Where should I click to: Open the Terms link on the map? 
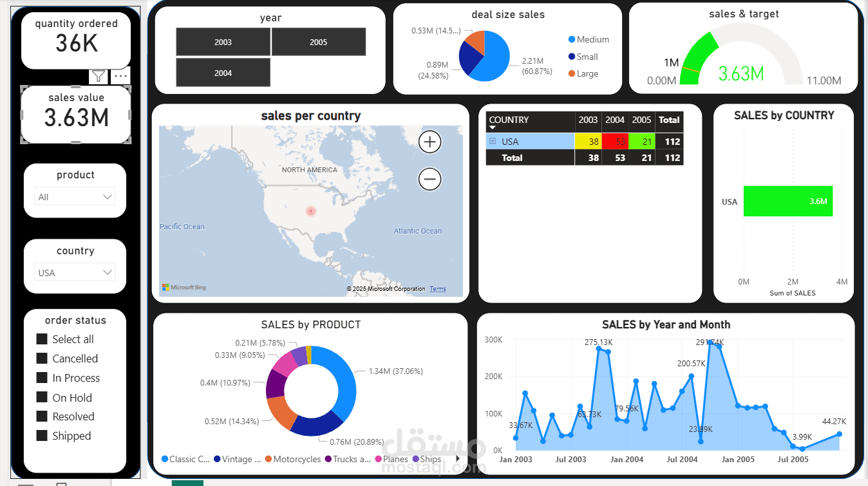click(x=438, y=289)
